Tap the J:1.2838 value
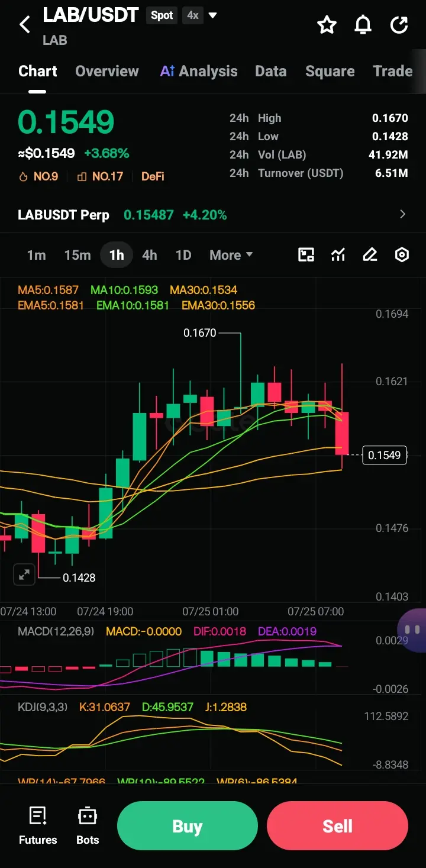 (x=225, y=706)
